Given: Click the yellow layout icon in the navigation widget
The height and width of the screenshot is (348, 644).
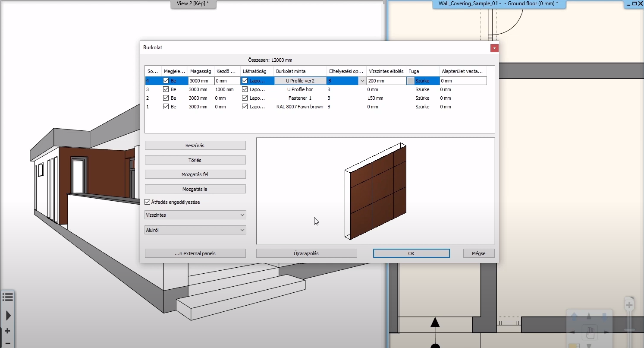Looking at the screenshot, I should click(x=574, y=345).
